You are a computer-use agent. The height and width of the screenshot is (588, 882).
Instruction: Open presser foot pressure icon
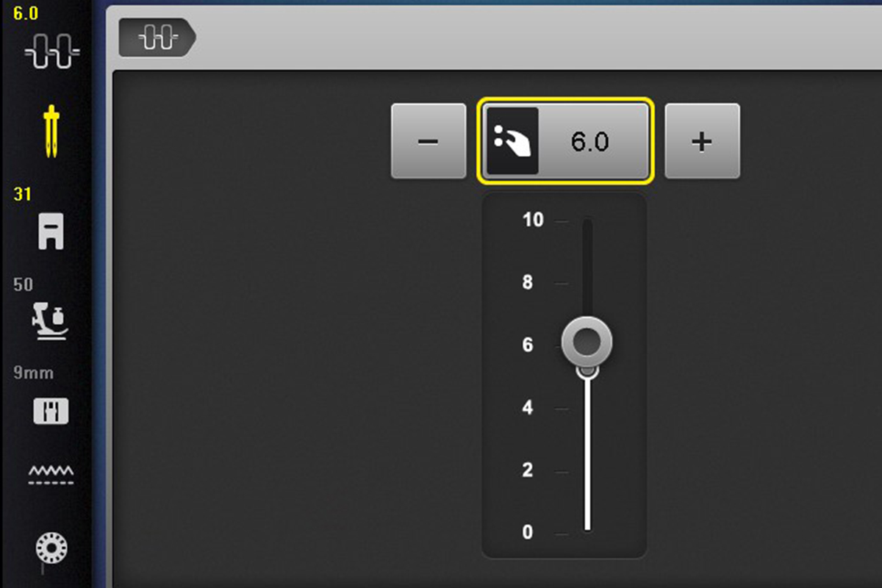pos(51,320)
